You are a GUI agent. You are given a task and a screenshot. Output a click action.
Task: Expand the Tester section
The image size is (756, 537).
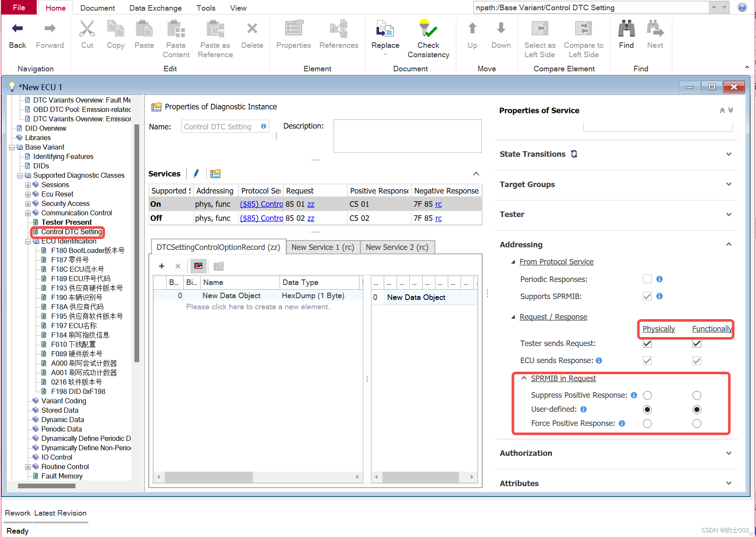point(729,214)
